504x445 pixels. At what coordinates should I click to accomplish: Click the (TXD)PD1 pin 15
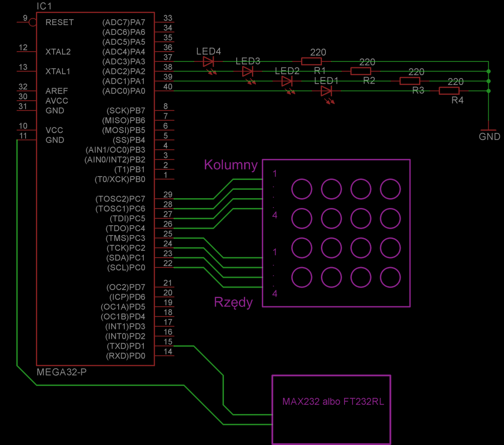164,346
